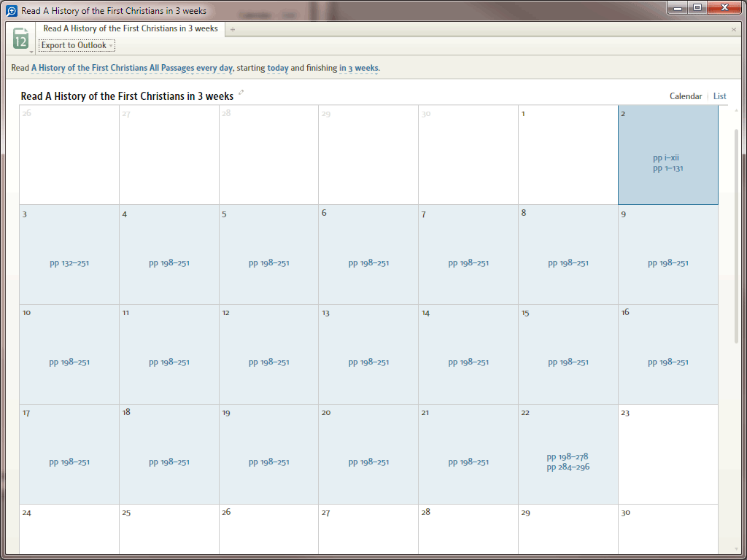Change the 'in 3 weeks' duration
747x560 pixels.
pyautogui.click(x=359, y=68)
